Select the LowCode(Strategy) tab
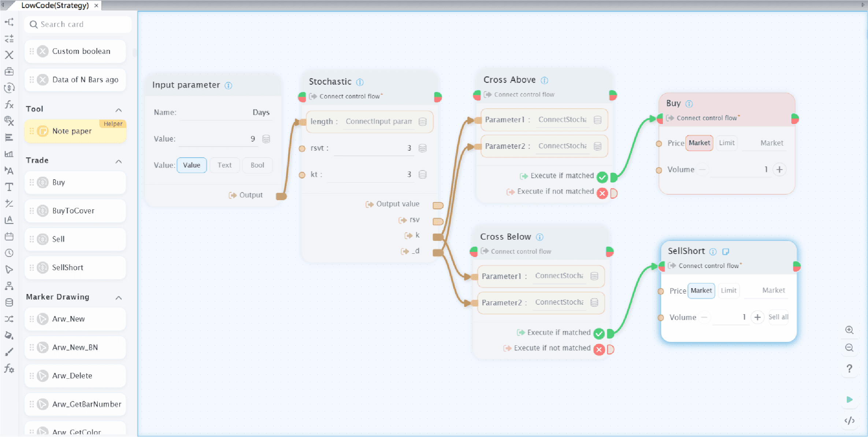Image resolution: width=868 pixels, height=437 pixels. 55,5
